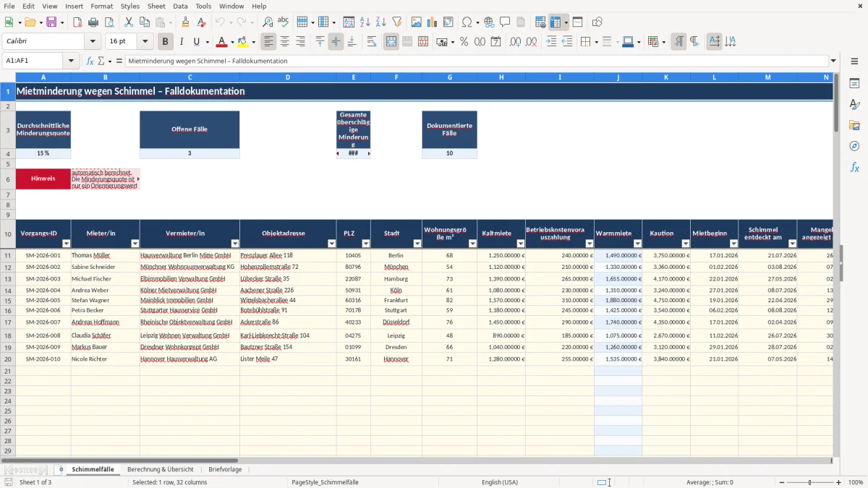868x488 pixels.
Task: Click the Save document icon
Action: [x=51, y=22]
